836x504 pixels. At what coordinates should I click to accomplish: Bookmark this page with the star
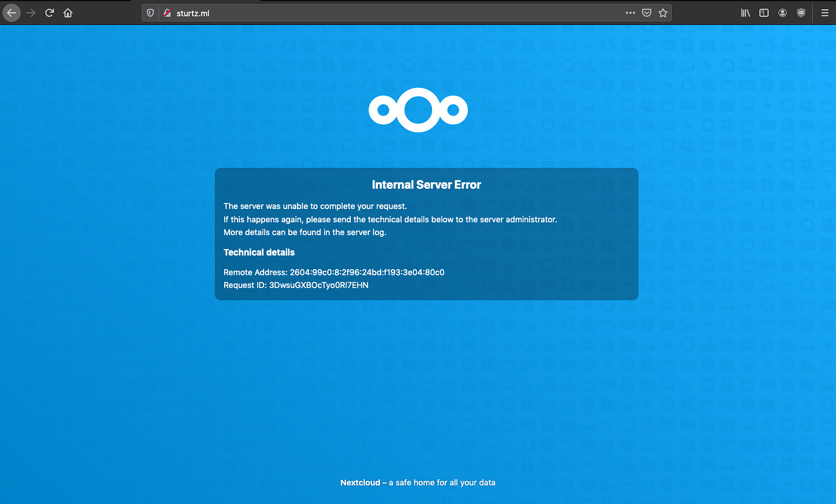click(663, 13)
